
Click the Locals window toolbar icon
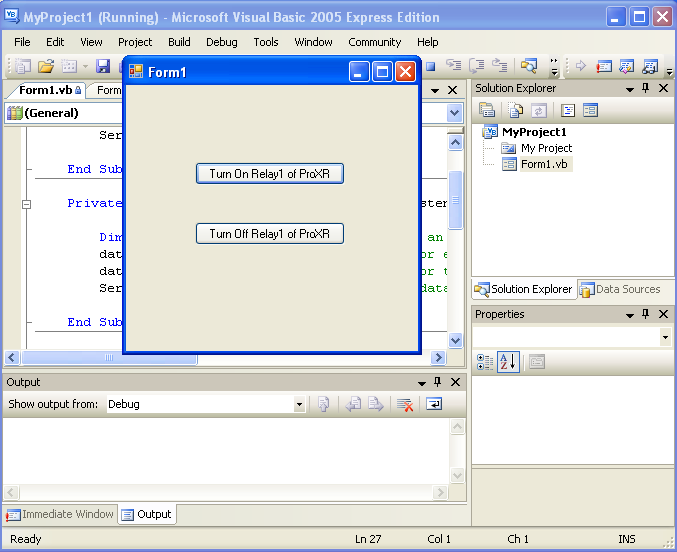[x=626, y=66]
